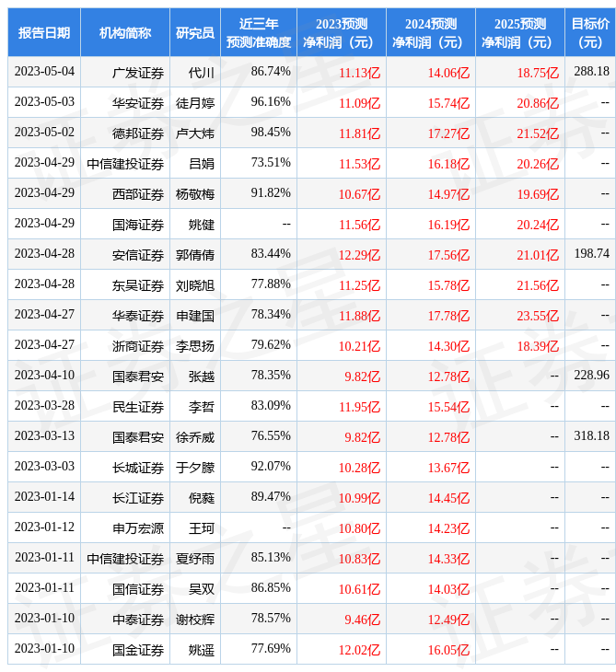Click the date 2023-01-14
The width and height of the screenshot is (616, 672).
(x=44, y=497)
